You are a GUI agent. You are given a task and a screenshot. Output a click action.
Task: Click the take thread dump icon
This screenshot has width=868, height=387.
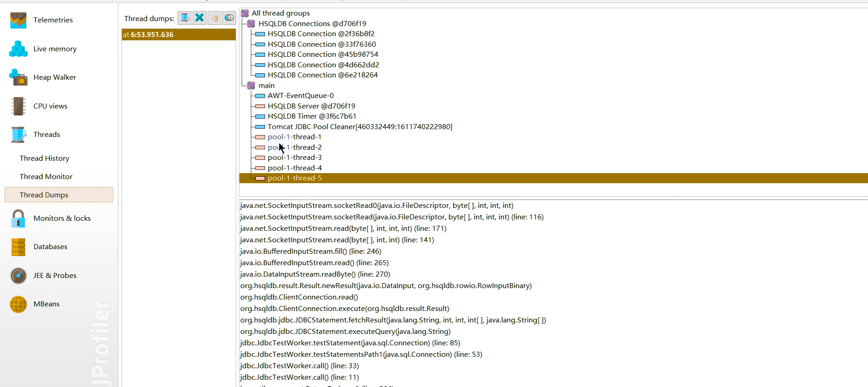coord(184,18)
